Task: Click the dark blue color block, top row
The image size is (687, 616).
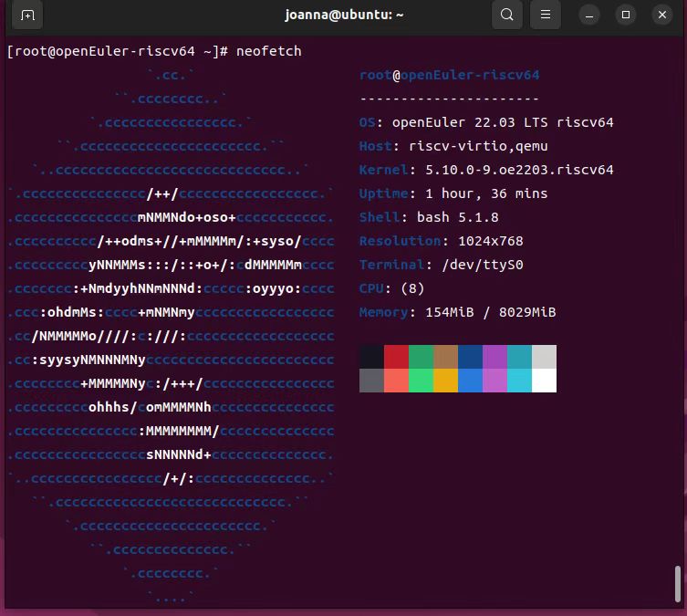Action: [x=470, y=357]
